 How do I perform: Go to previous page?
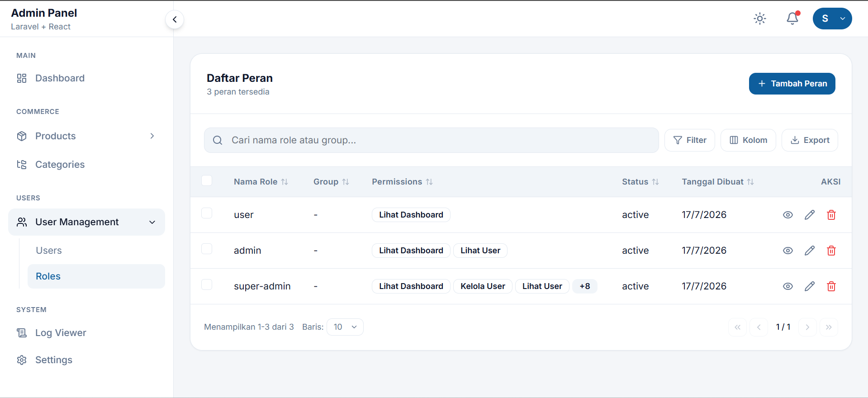click(x=759, y=327)
